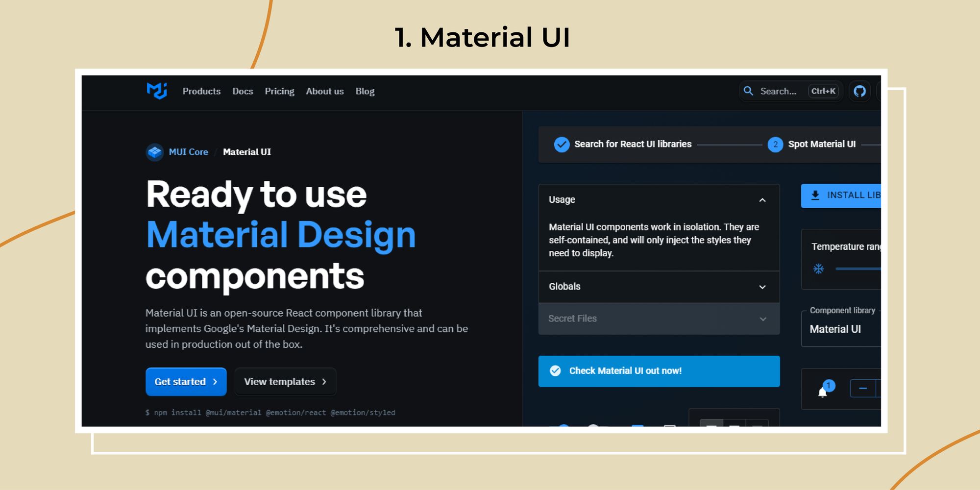Click the step 2 circle for Spot Material UI
Screen dimensions: 980x490
775,144
